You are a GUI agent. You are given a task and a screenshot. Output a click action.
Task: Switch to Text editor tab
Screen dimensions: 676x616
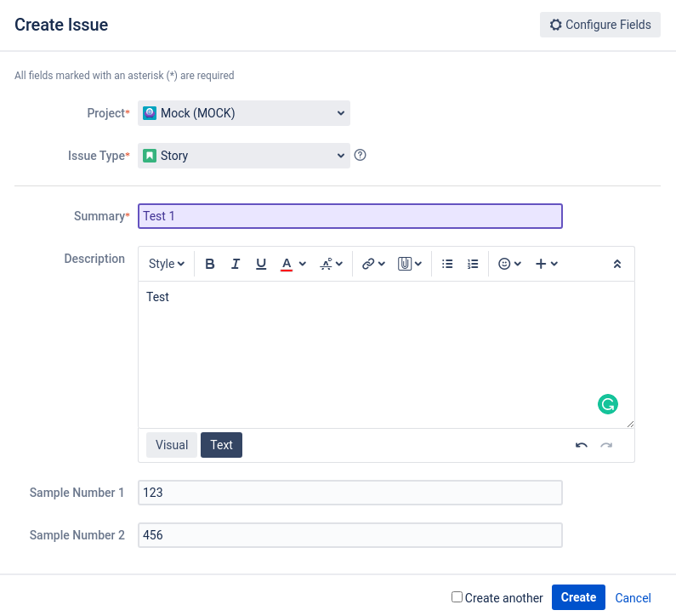(x=222, y=445)
